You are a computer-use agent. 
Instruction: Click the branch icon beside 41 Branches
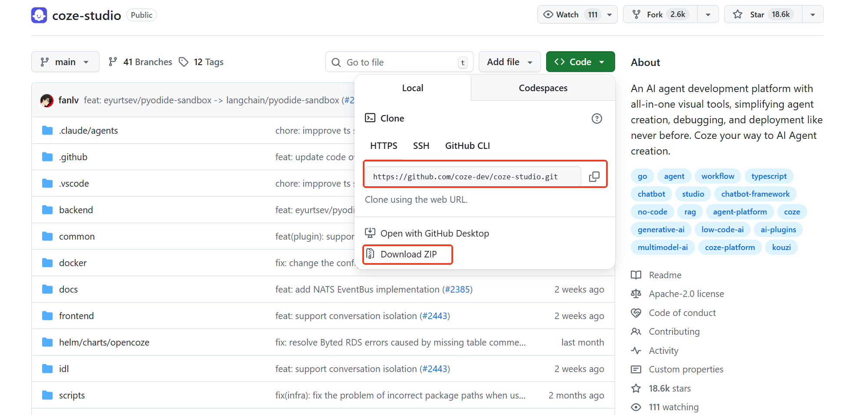coord(113,62)
